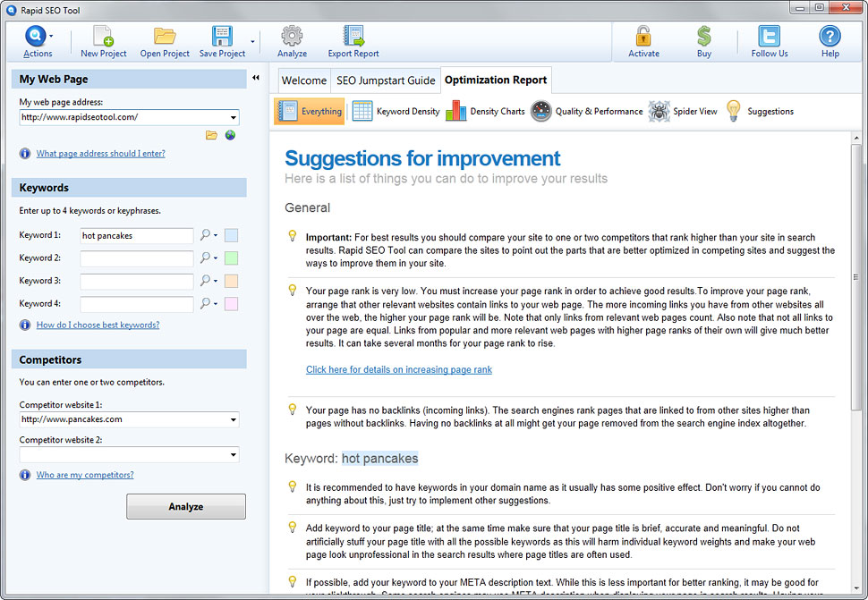This screenshot has width=868, height=600.
Task: Click the Export Report icon
Action: 353,38
